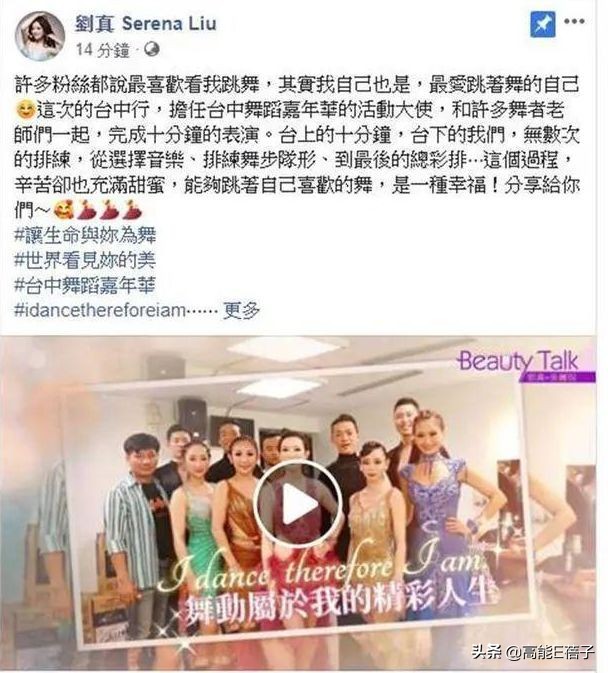This screenshot has height=673, width=608.
Task: Click the 14 分鐘 timestamp
Action: tap(102, 50)
